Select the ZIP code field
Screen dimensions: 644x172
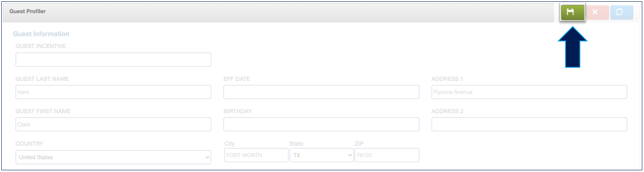(387, 155)
